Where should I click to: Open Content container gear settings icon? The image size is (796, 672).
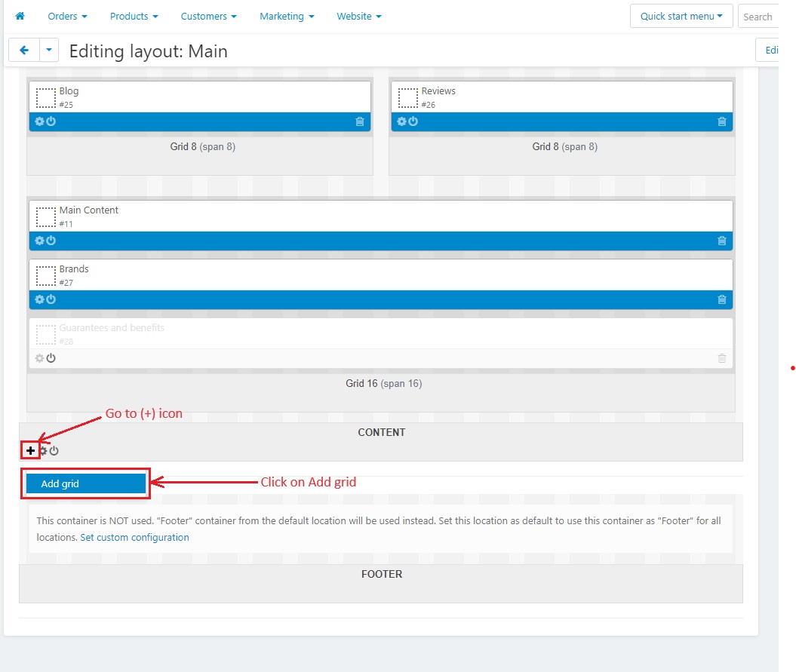pos(44,451)
